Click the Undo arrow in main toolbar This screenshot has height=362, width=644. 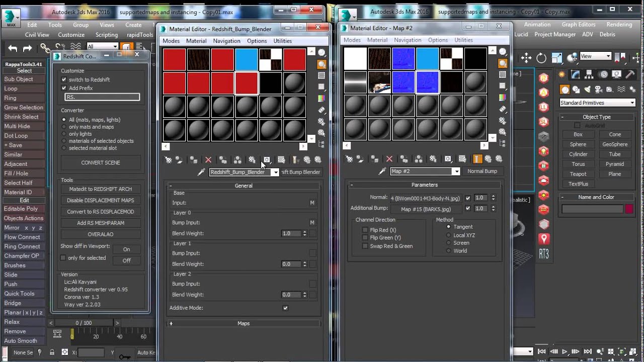[13, 48]
